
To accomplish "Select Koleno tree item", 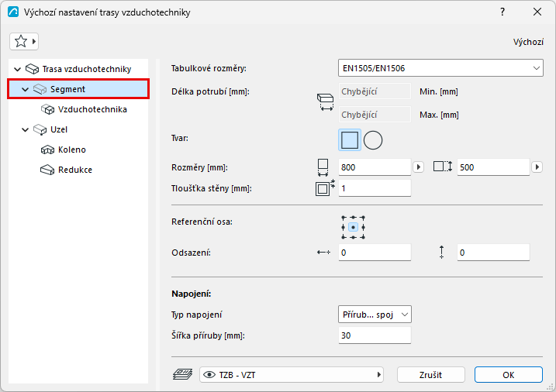I will point(72,150).
